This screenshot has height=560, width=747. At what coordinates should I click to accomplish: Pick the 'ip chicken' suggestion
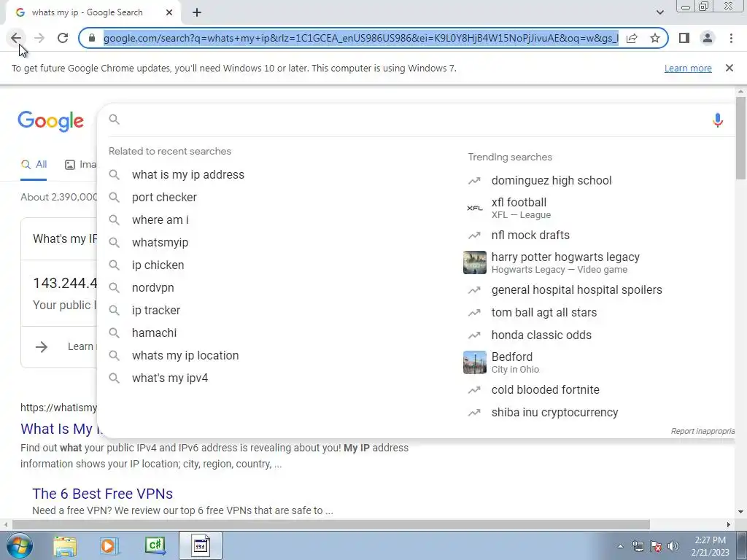(158, 265)
